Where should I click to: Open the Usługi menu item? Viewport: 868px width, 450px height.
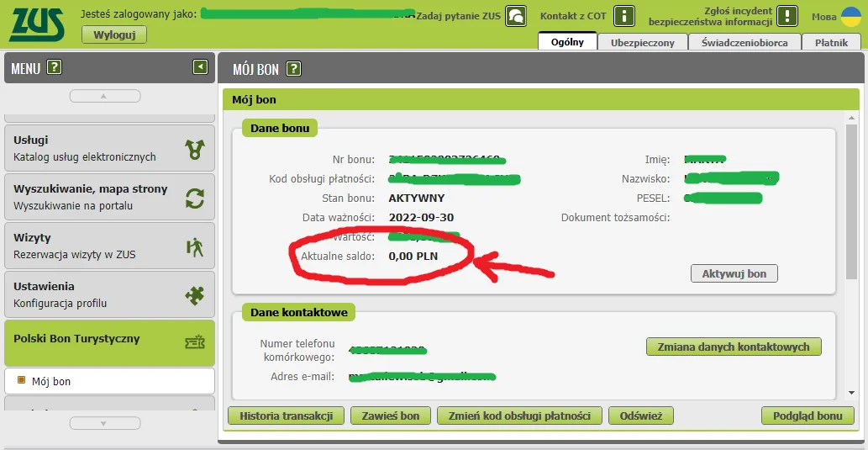click(x=109, y=148)
